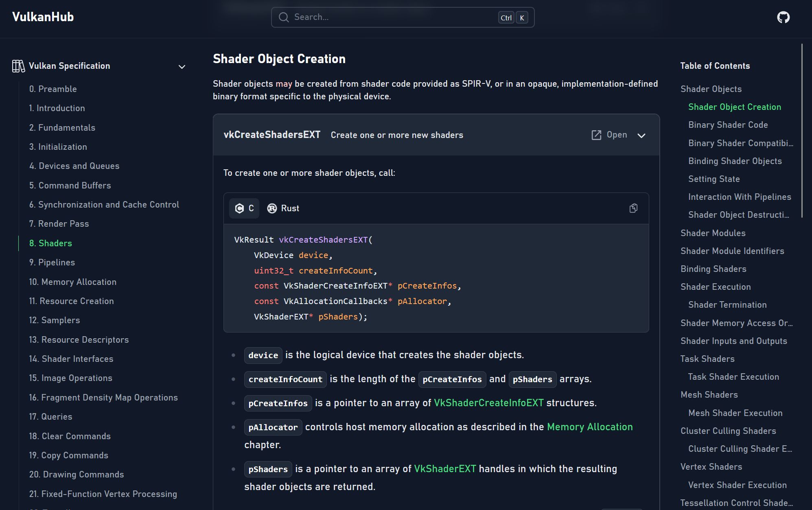Open chapter 20. Drawing Commands
This screenshot has height=510, width=812.
pos(77,475)
